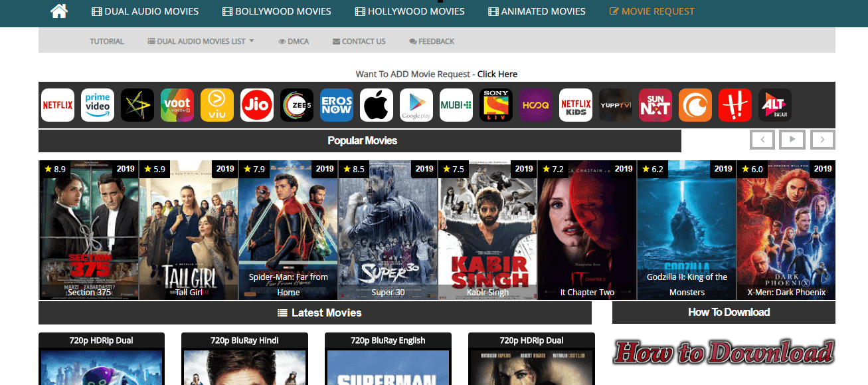
Task: Select the Hotstar star icon
Action: tap(137, 105)
